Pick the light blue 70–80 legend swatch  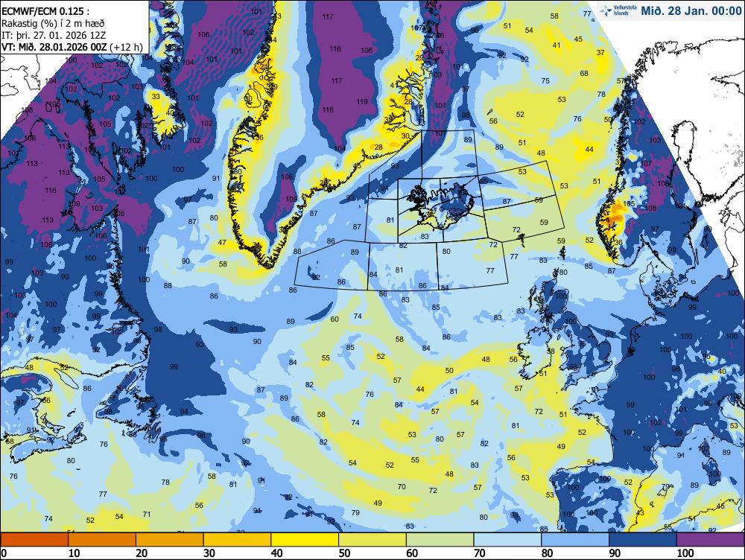point(507,540)
